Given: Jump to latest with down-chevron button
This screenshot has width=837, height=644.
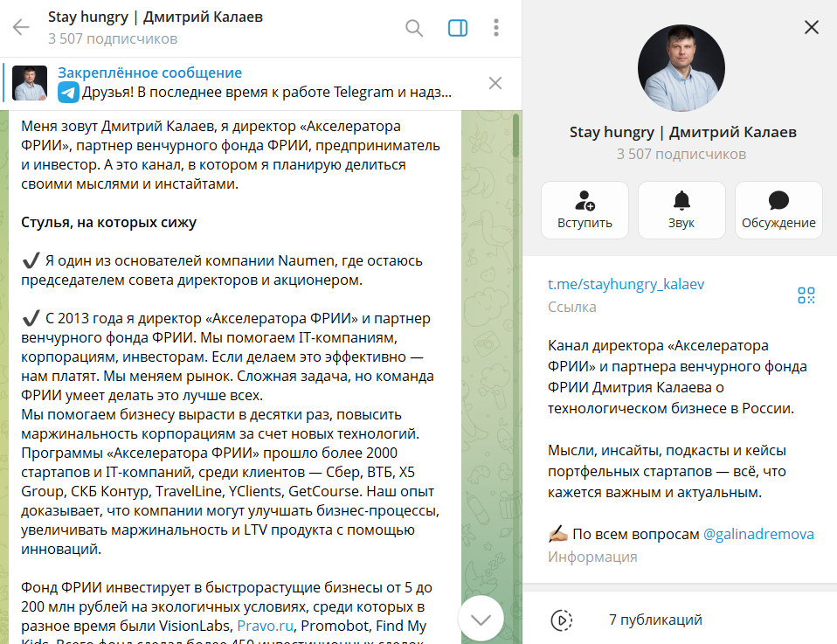Looking at the screenshot, I should (x=481, y=619).
